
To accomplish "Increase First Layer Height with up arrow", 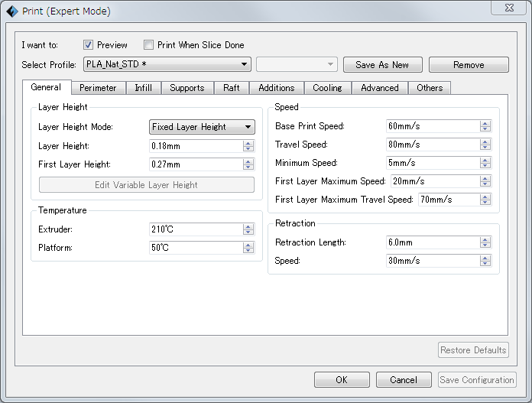I will (248, 161).
